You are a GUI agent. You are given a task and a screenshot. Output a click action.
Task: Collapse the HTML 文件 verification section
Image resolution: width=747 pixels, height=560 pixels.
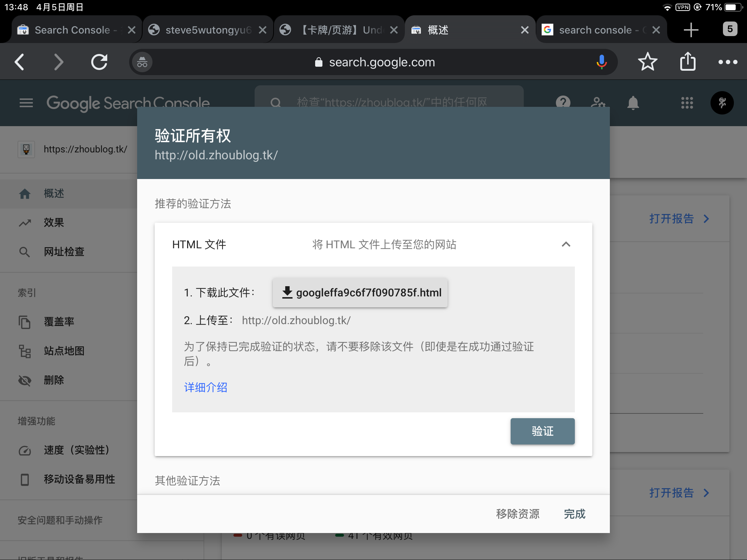(566, 244)
